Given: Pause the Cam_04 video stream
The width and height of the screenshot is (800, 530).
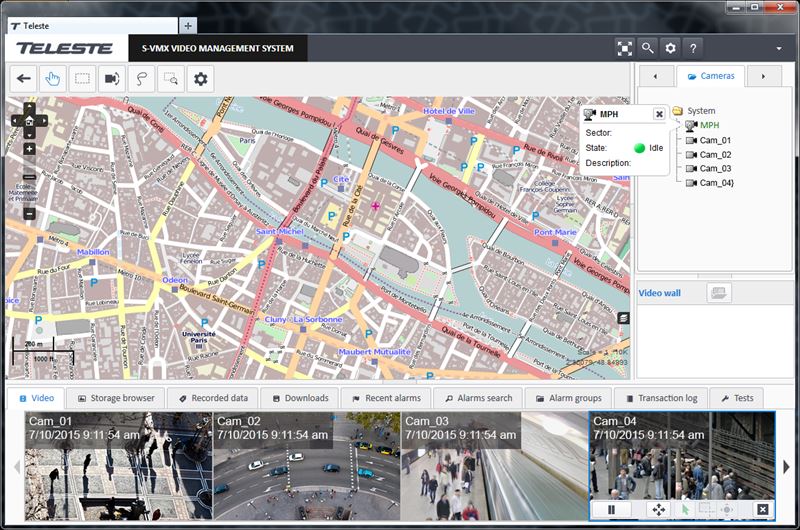Looking at the screenshot, I should click(610, 510).
